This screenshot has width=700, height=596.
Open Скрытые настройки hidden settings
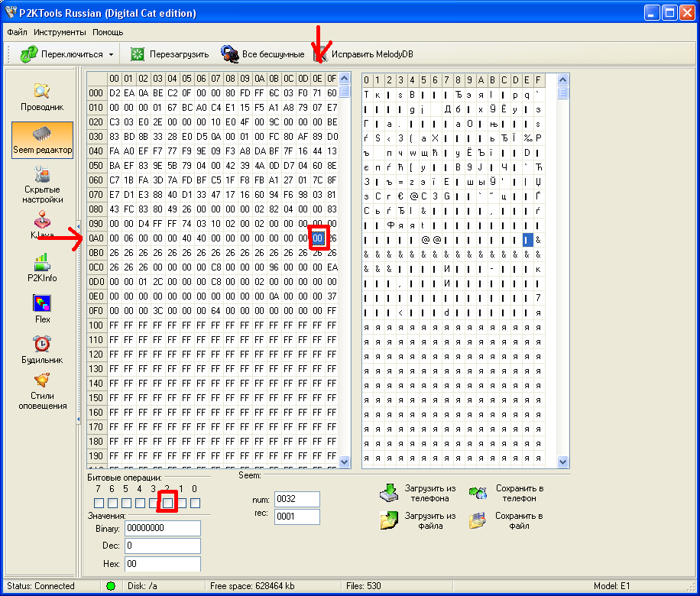[42, 184]
